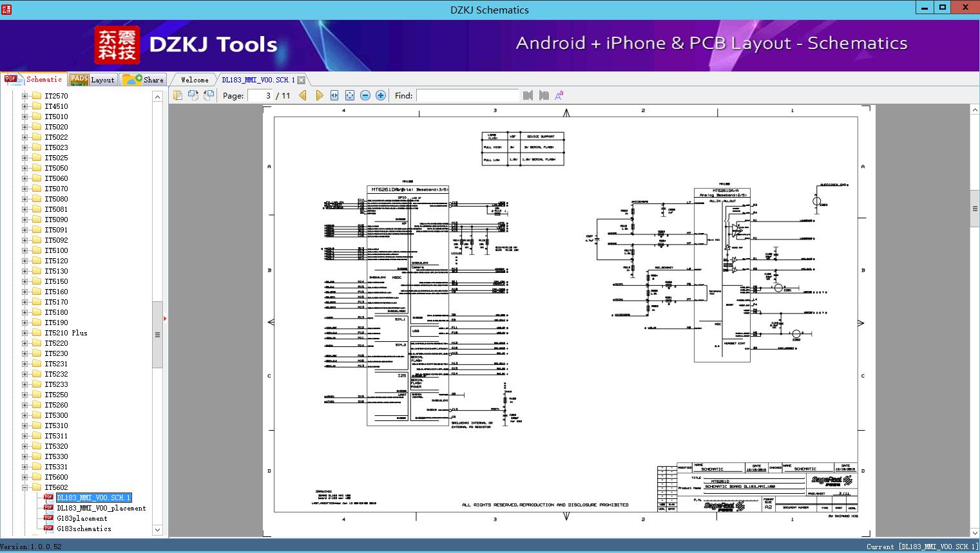Click the sidebar collapse arrow handle
Screen dimensions: 980x553
click(x=165, y=318)
